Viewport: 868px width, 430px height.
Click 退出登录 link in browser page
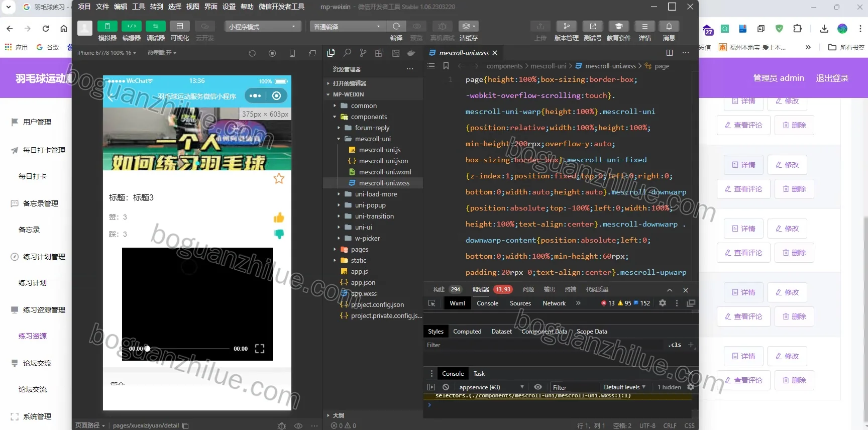[x=832, y=78]
